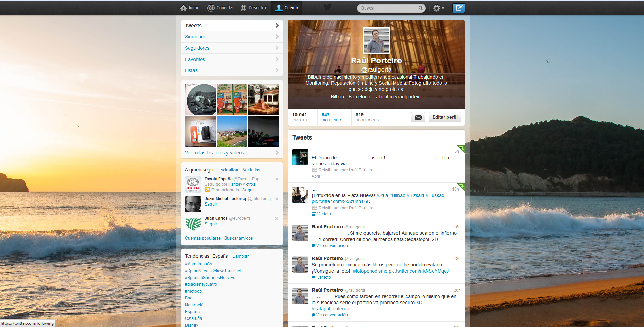Open the #motogp trending hashtag
This screenshot has height=327, width=644.
pos(193,291)
